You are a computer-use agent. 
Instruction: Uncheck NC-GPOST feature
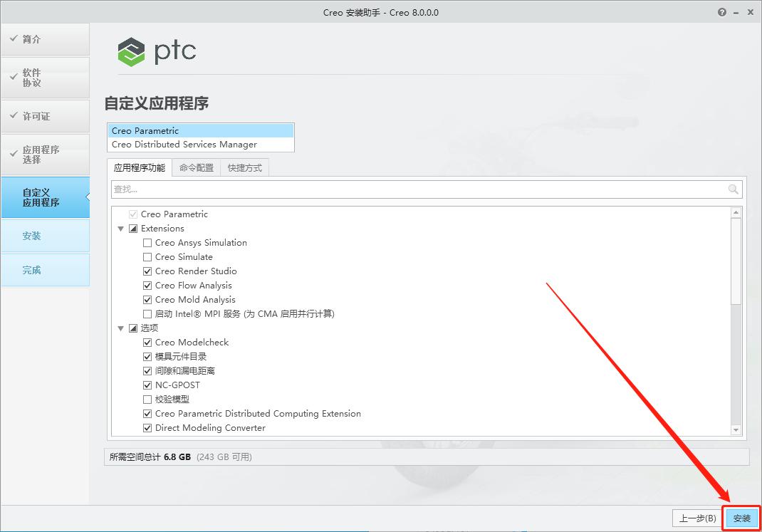[x=147, y=385]
